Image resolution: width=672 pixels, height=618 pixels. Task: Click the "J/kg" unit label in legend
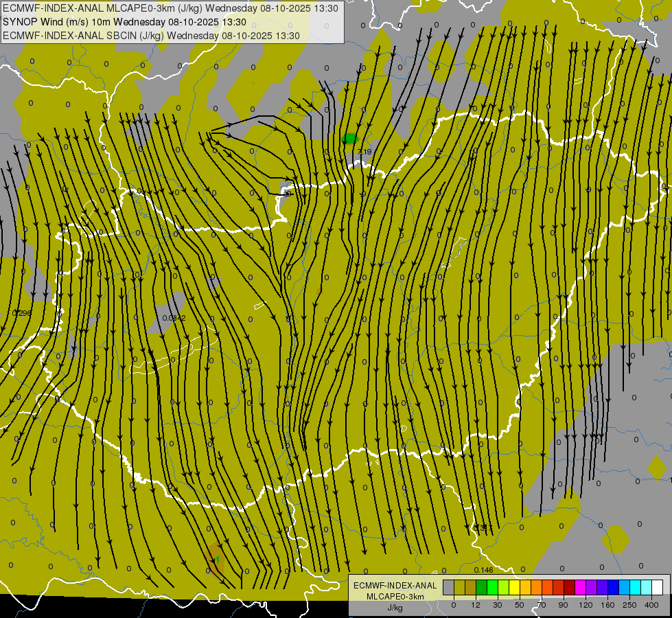tap(395, 608)
